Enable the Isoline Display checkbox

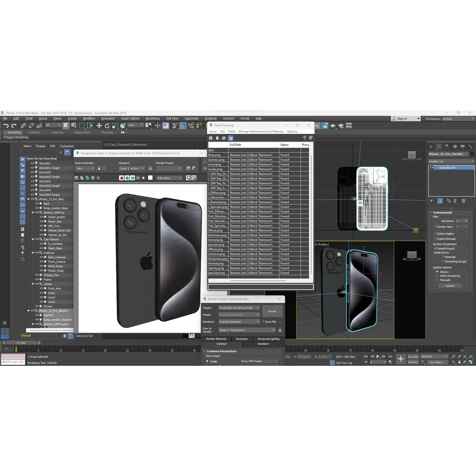tap(435, 234)
